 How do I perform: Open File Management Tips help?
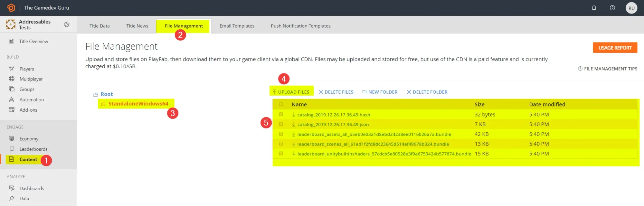(x=608, y=69)
